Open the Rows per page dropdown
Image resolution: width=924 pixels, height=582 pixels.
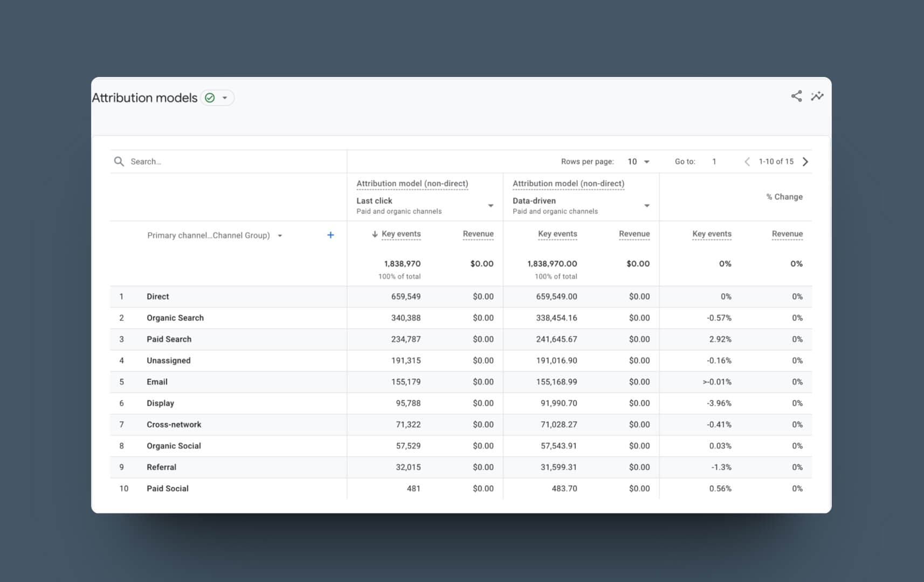click(638, 161)
